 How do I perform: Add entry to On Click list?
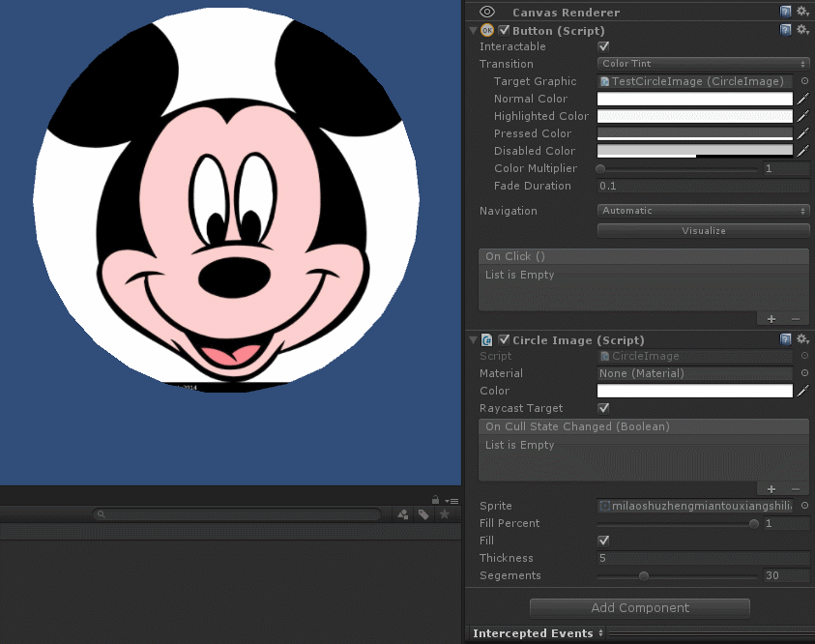click(771, 319)
